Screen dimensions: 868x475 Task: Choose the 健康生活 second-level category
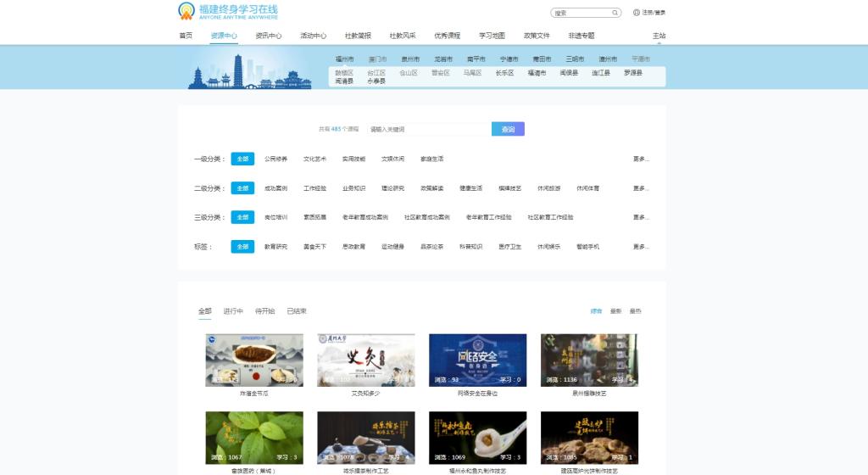[470, 188]
